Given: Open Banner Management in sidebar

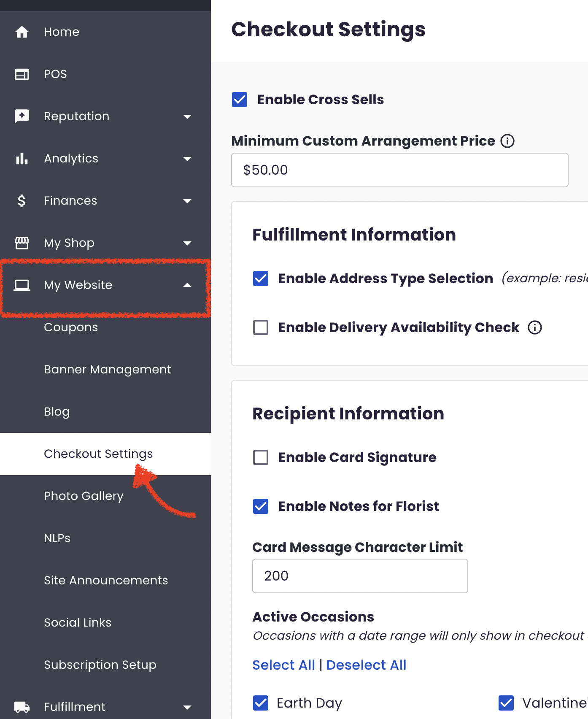Looking at the screenshot, I should [108, 370].
